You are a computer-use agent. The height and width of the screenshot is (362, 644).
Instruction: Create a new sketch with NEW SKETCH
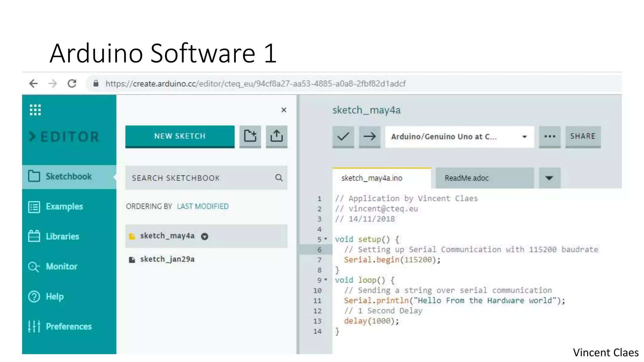click(180, 136)
